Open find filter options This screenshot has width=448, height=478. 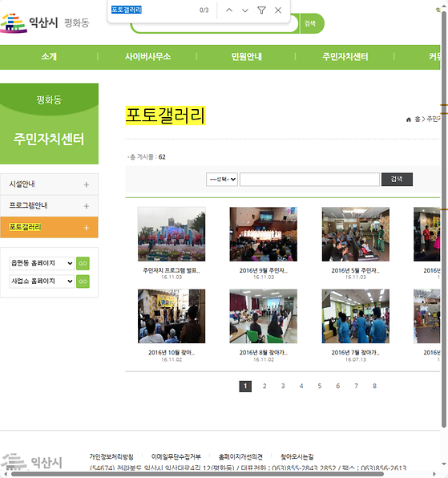(x=261, y=10)
